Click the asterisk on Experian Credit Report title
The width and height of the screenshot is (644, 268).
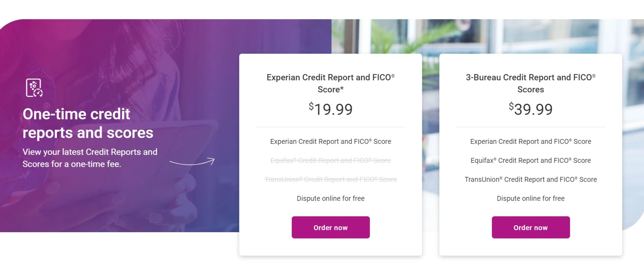pyautogui.click(x=341, y=87)
